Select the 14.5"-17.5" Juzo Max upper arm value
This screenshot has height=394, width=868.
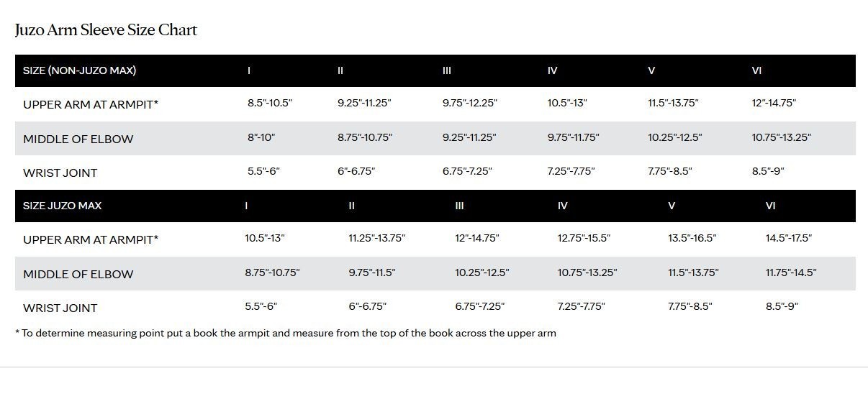point(789,238)
